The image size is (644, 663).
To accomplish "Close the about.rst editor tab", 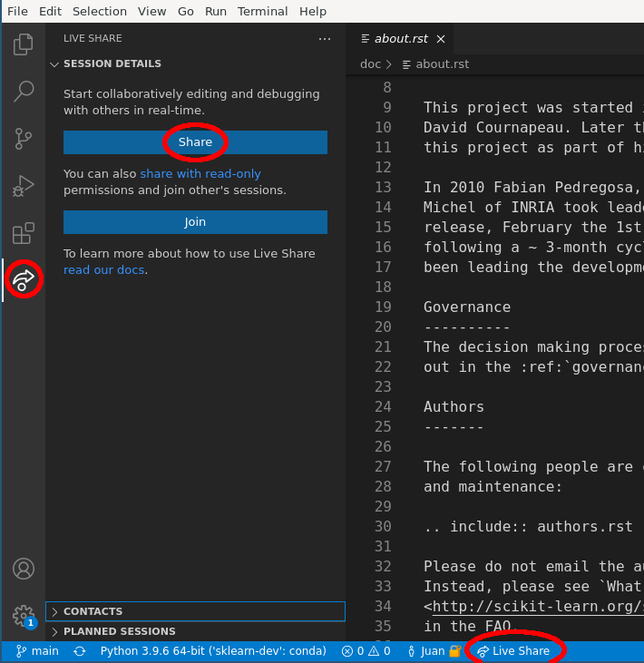I will click(441, 39).
